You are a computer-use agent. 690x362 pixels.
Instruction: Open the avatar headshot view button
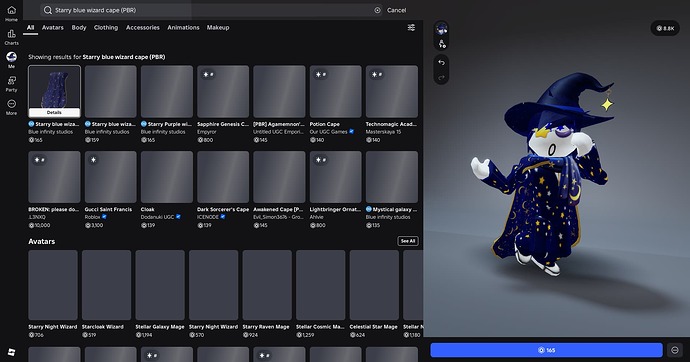pos(441,29)
